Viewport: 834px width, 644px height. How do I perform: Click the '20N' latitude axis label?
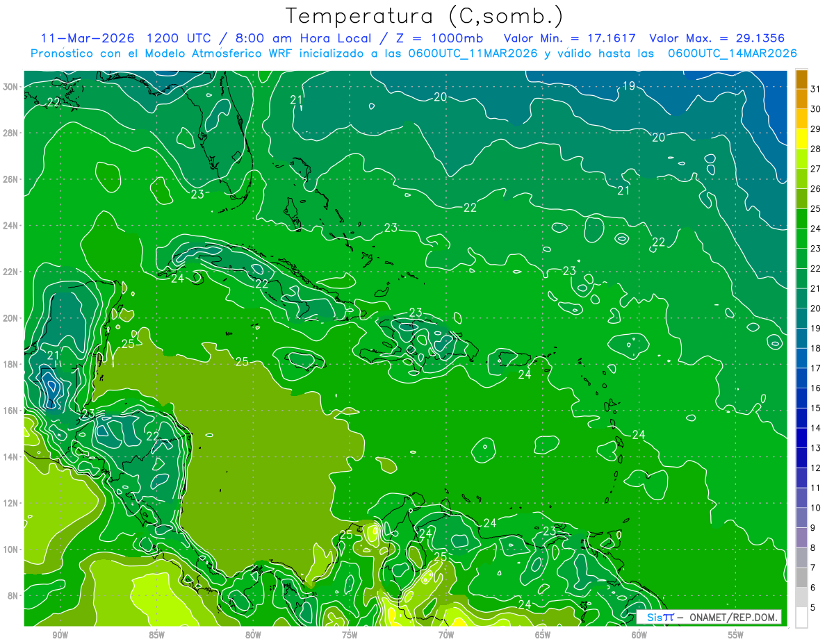point(10,318)
